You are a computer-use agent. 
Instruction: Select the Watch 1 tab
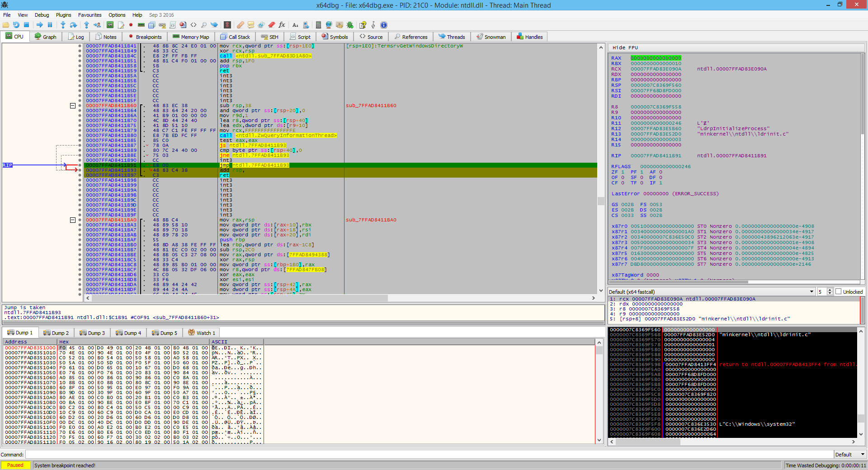coord(202,333)
